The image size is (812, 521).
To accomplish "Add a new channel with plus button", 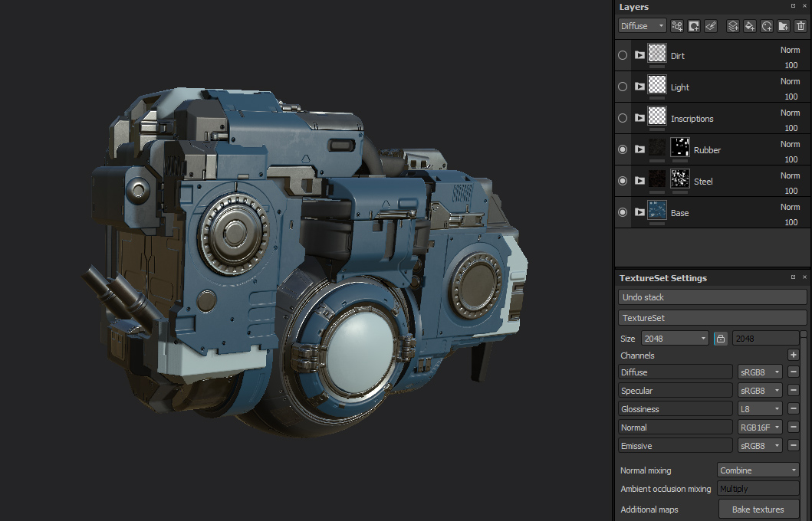I will (x=793, y=355).
